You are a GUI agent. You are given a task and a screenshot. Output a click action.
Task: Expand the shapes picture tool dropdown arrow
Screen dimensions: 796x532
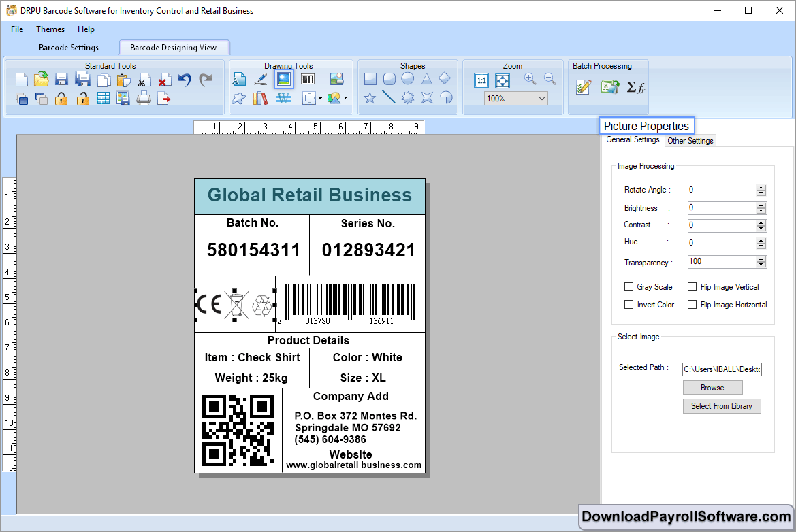pyautogui.click(x=346, y=98)
